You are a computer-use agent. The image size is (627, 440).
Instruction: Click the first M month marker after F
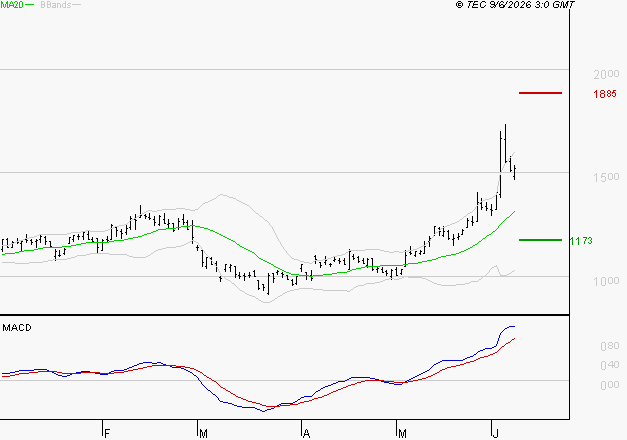pos(203,434)
